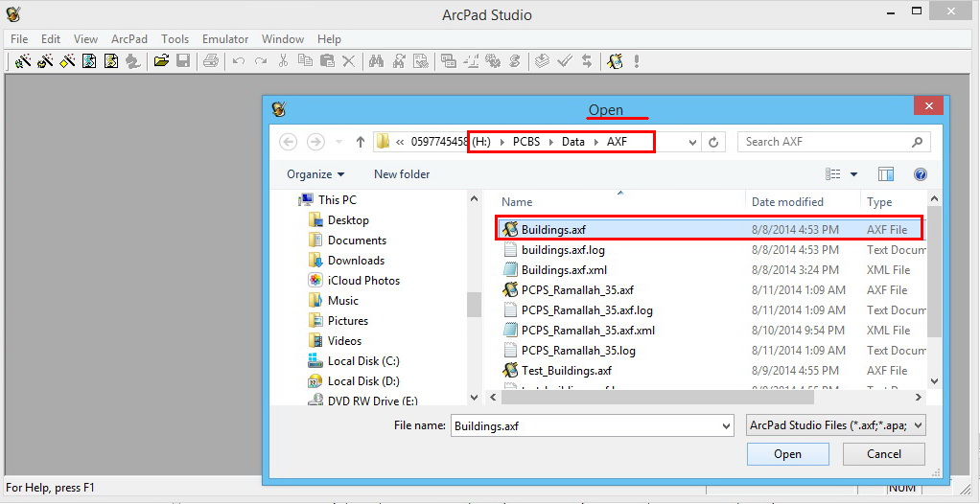Click the Find binoculars icon
Viewport: 980px width, 504px height.
coord(376,60)
